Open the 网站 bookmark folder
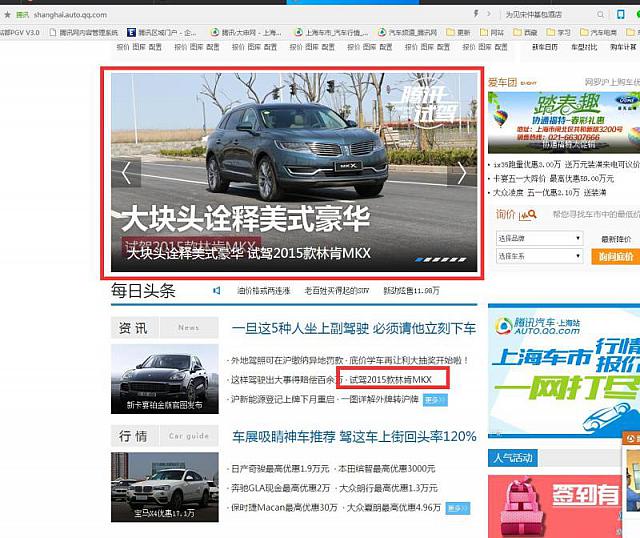640x538 pixels. tap(492, 32)
